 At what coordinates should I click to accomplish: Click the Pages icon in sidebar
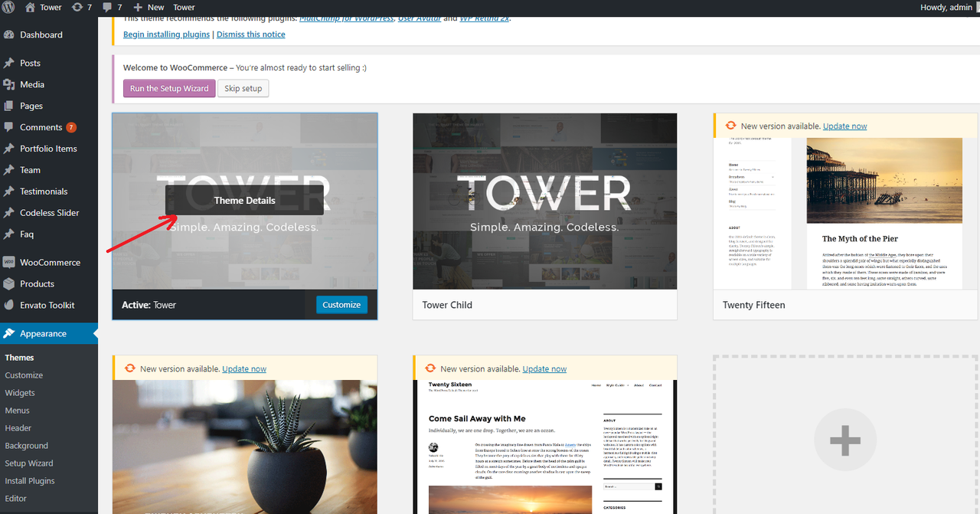click(x=9, y=106)
